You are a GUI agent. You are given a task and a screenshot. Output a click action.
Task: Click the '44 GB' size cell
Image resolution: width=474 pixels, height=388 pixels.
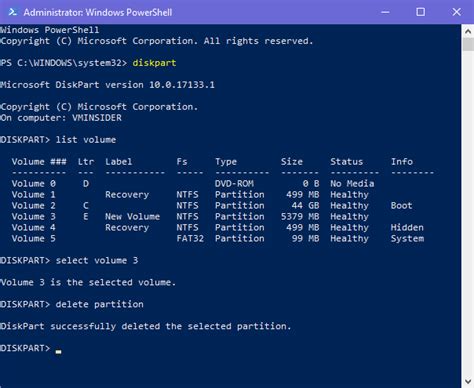pos(305,206)
